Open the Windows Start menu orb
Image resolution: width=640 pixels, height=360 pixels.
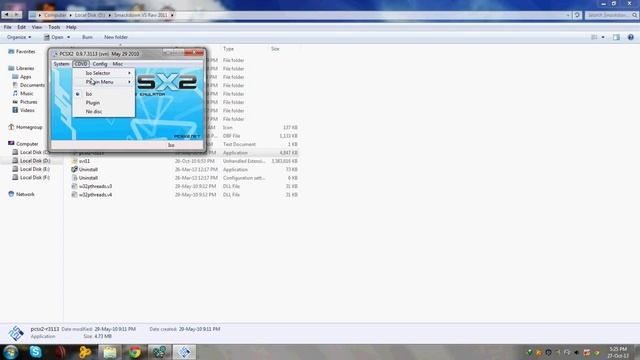(11, 351)
